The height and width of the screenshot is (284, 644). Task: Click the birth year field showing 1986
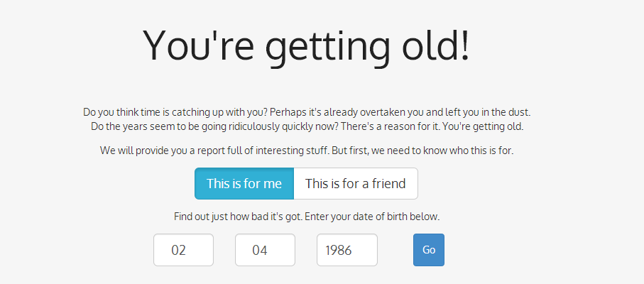[346, 250]
